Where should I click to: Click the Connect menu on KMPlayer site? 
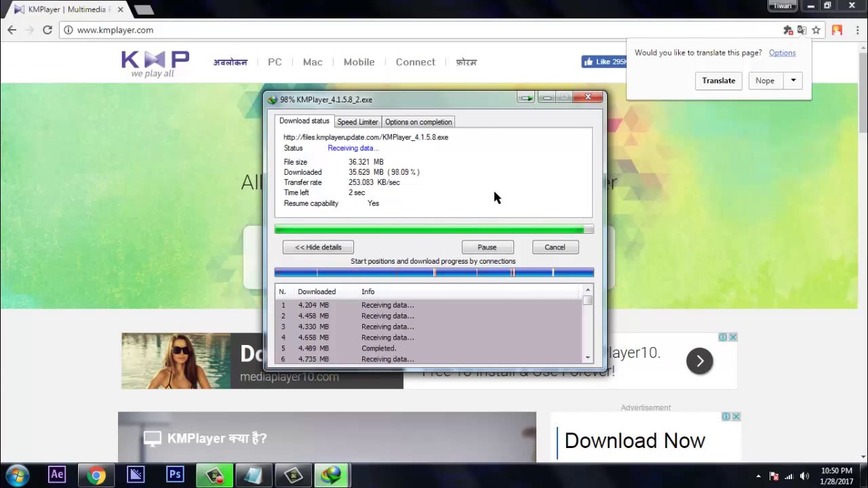pyautogui.click(x=416, y=62)
